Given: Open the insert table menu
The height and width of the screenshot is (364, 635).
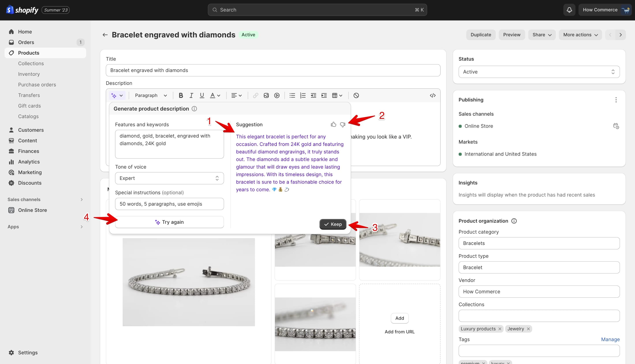Looking at the screenshot, I should (337, 95).
